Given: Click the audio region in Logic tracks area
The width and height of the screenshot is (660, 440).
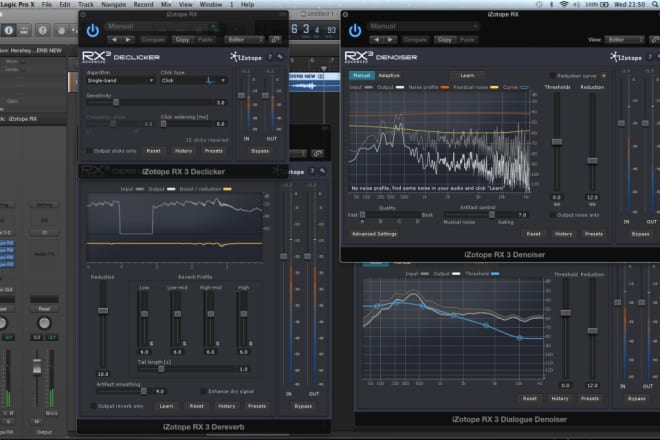Looking at the screenshot, I should (314, 83).
